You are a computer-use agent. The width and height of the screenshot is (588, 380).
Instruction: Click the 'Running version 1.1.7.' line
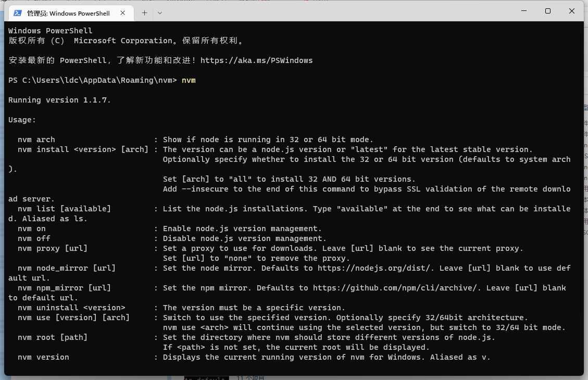coord(59,100)
